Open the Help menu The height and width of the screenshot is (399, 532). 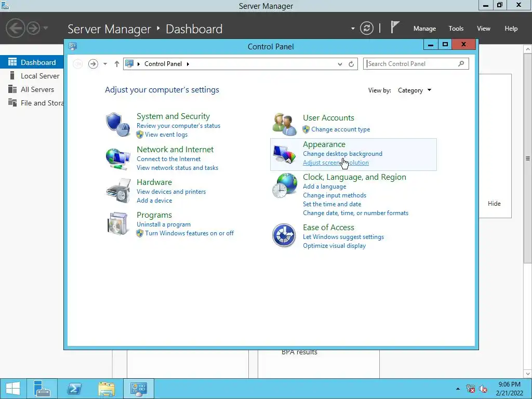click(x=511, y=29)
